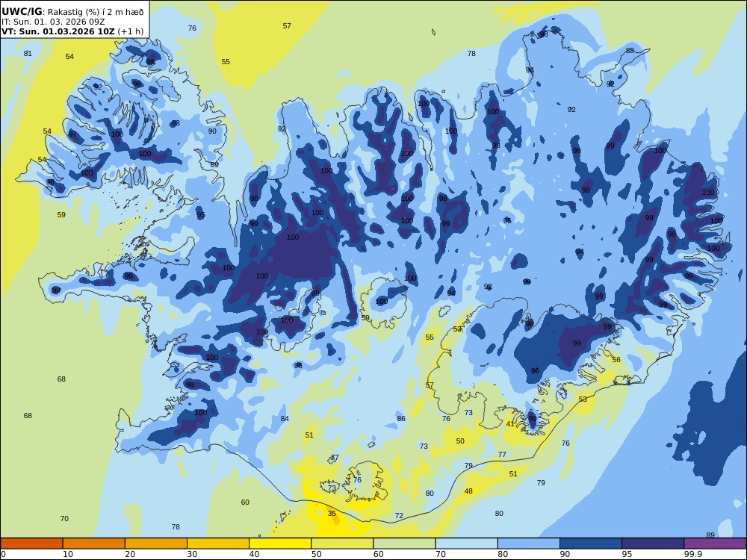Pick the 20–30 amber legend segment
This screenshot has height=560, width=747.
tap(156, 544)
